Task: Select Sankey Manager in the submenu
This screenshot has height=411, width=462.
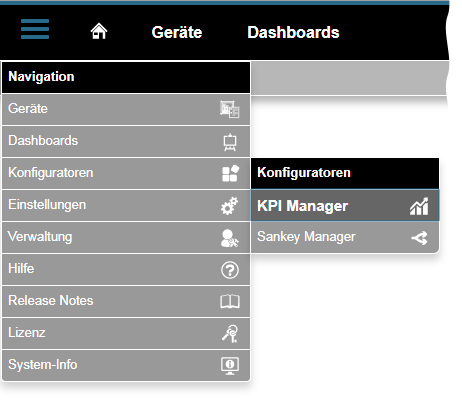Action: (345, 237)
